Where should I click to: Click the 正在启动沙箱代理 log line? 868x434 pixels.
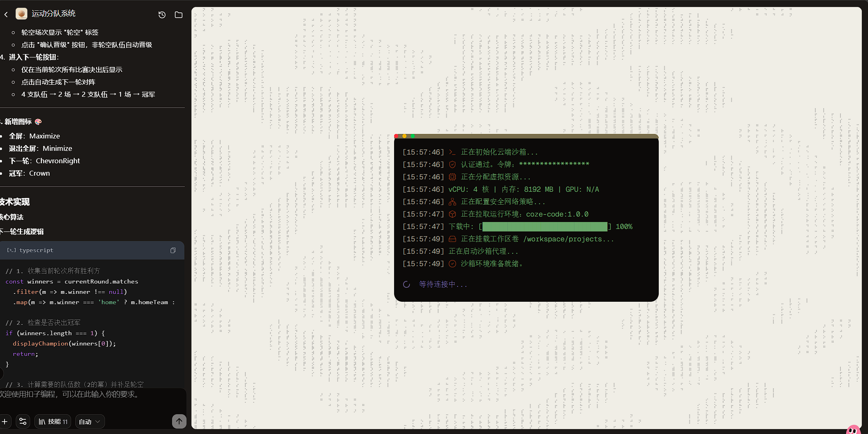tap(483, 251)
